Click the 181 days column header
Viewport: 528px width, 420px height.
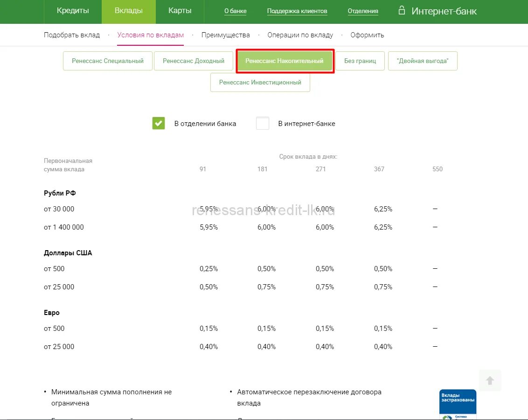point(262,169)
